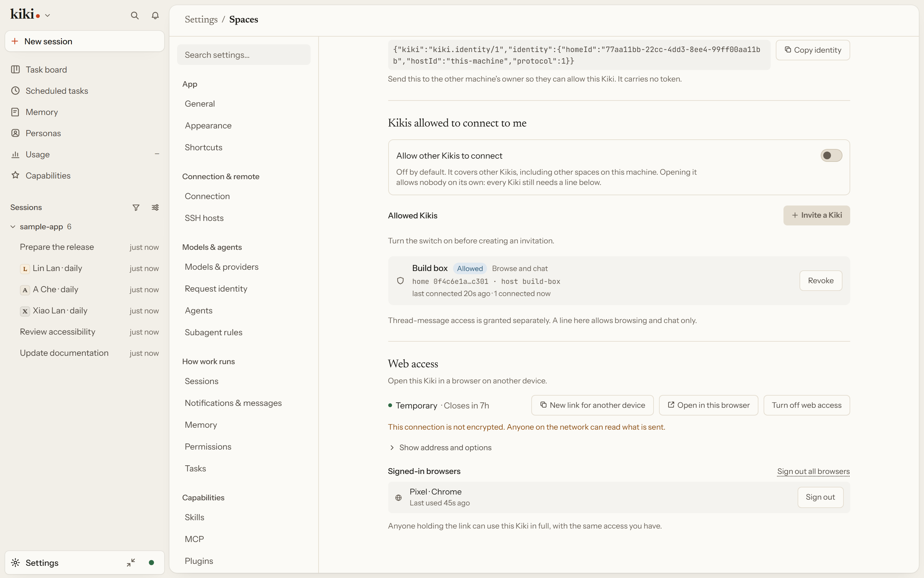This screenshot has width=924, height=578.
Task: Open the search icon in sidebar header
Action: tap(134, 16)
